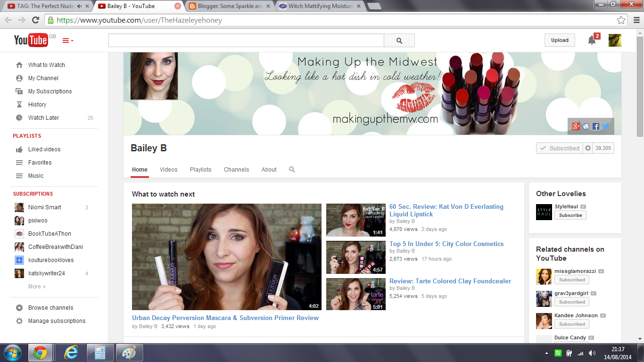
Task: Go to What to Watch
Action: (46, 65)
